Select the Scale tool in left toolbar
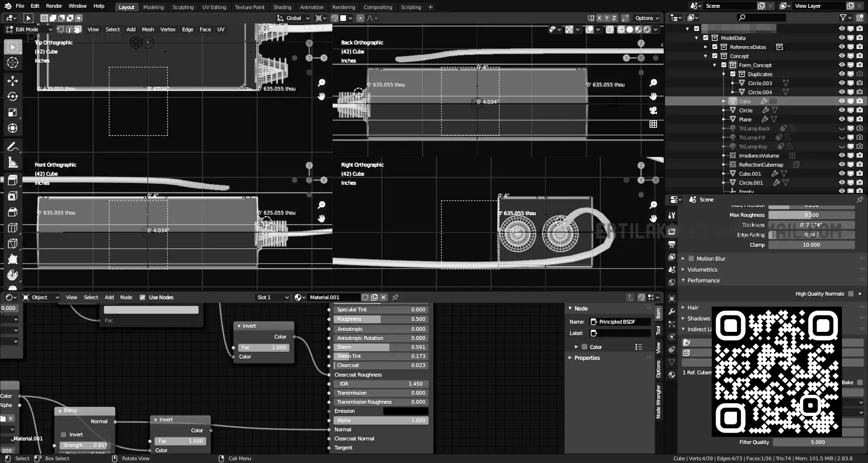 [13, 112]
